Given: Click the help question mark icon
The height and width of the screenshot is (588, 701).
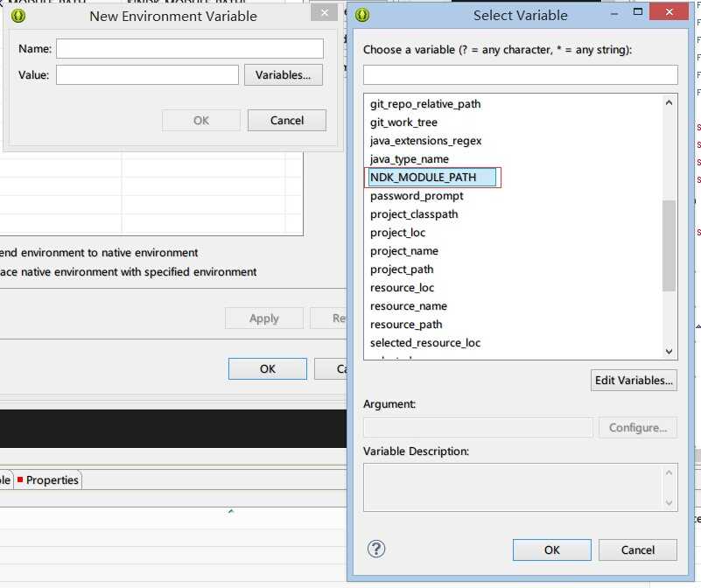Looking at the screenshot, I should [x=376, y=549].
